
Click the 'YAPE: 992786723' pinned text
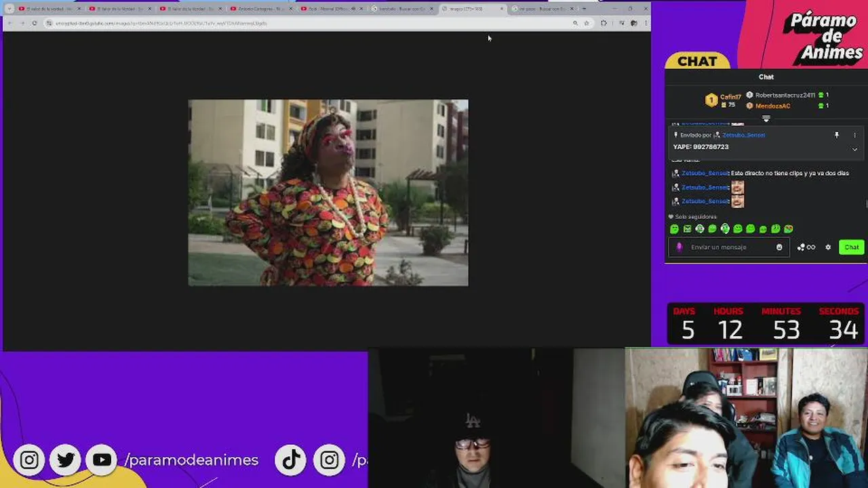[x=701, y=147]
